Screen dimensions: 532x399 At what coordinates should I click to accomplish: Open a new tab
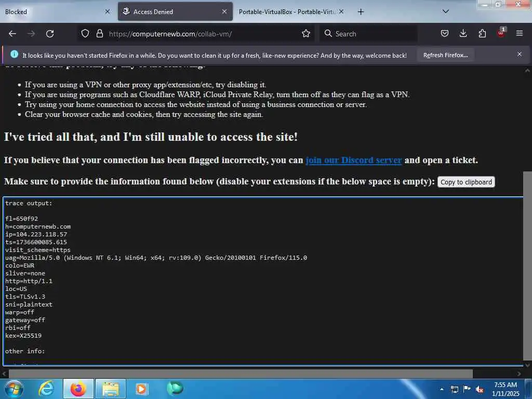[361, 12]
